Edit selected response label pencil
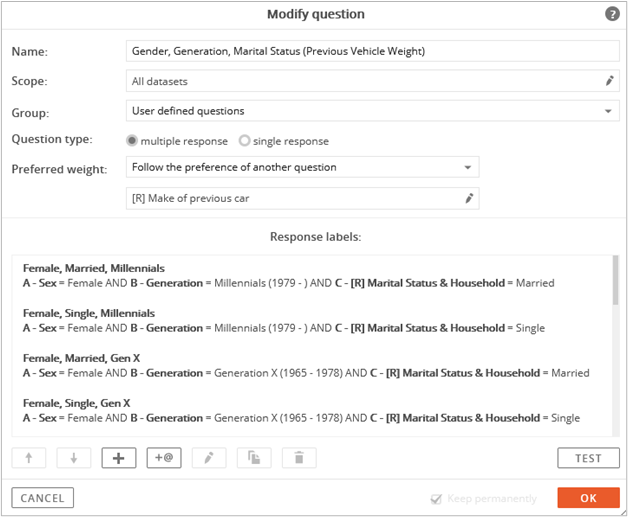Viewport: 628px width, 517px height. (209, 458)
